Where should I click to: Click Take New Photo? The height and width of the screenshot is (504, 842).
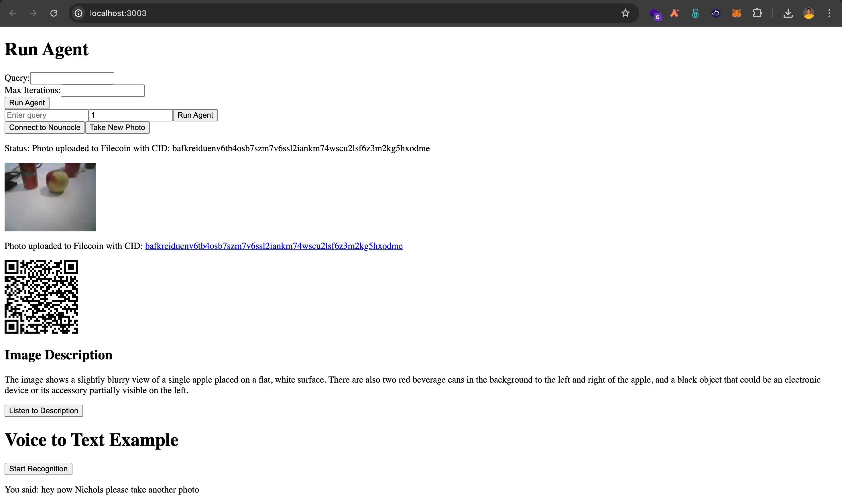tap(117, 127)
